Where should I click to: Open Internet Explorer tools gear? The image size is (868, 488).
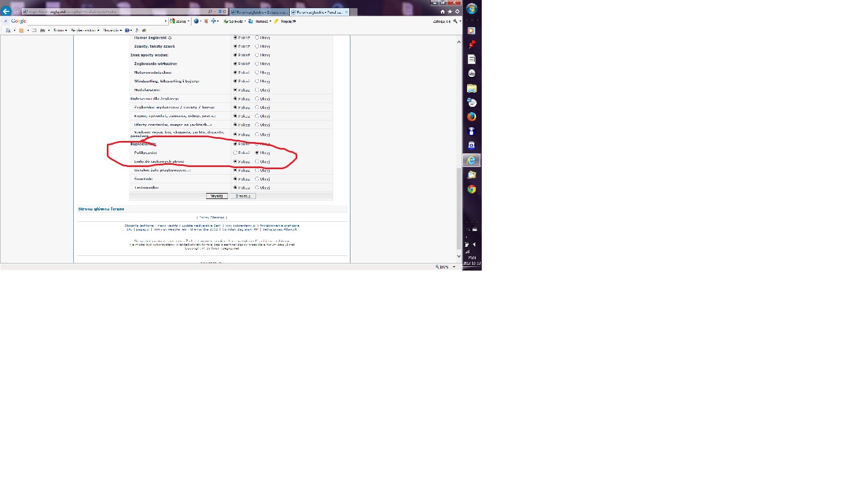coord(457,11)
